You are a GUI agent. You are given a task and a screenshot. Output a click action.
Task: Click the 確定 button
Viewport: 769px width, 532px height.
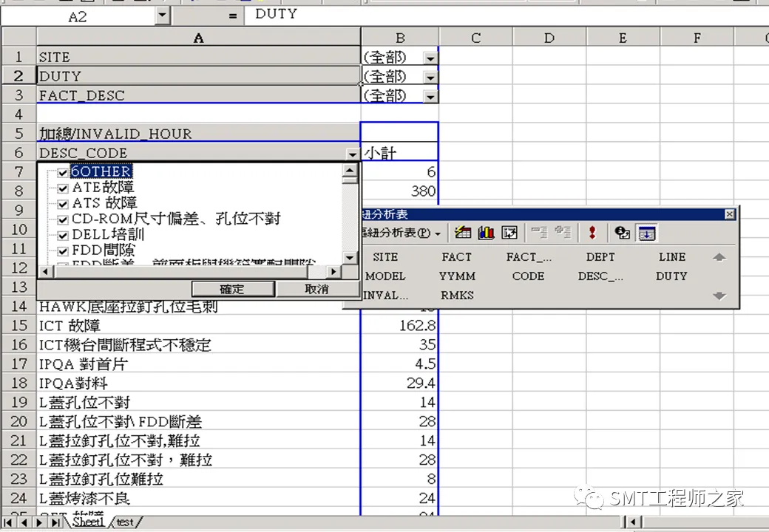232,289
